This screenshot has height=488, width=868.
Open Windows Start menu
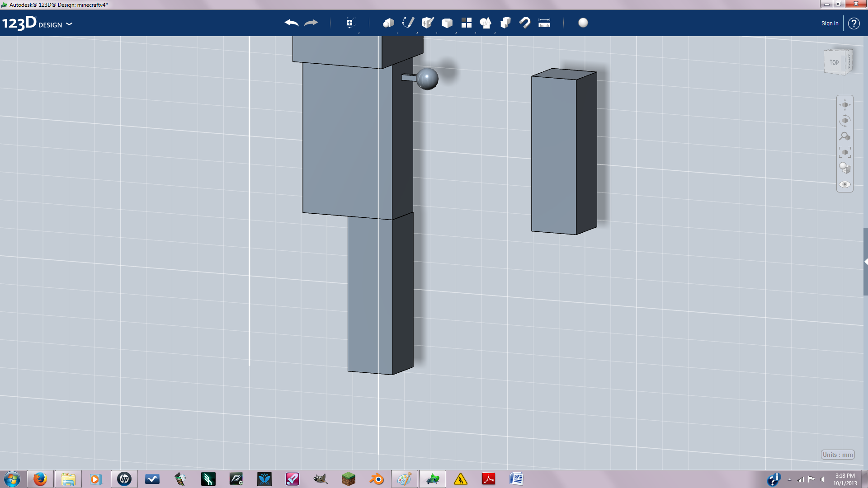click(x=12, y=479)
